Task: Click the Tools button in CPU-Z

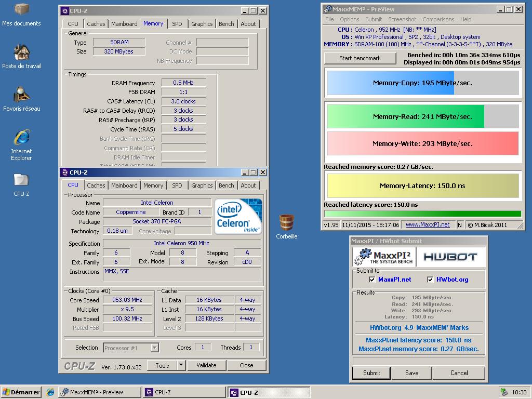Action: [x=162, y=365]
